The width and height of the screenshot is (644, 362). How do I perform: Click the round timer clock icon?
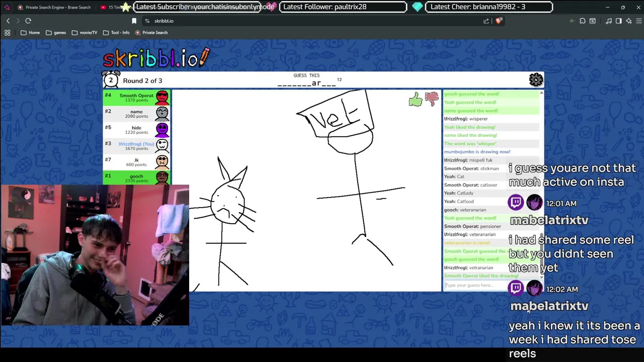pyautogui.click(x=111, y=80)
